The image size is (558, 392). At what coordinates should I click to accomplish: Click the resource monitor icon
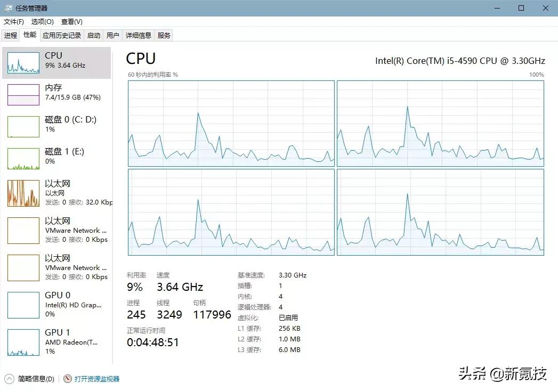(68, 379)
